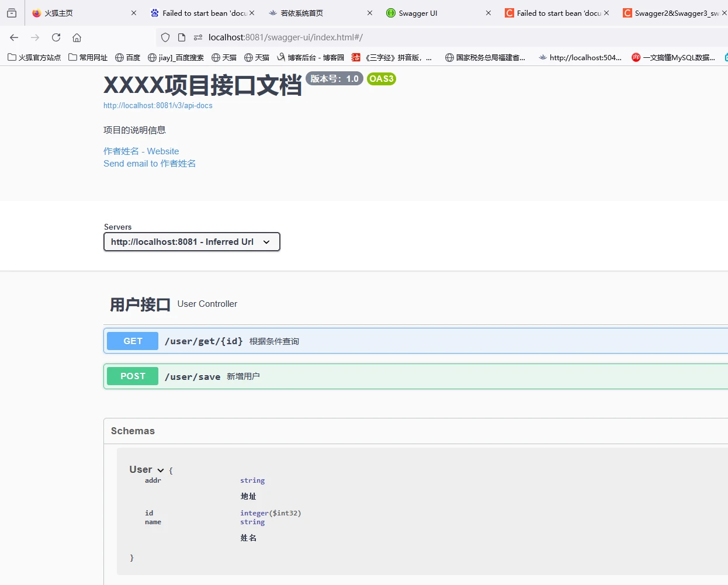
Task: Click the OAS3 badge
Action: [x=382, y=79]
